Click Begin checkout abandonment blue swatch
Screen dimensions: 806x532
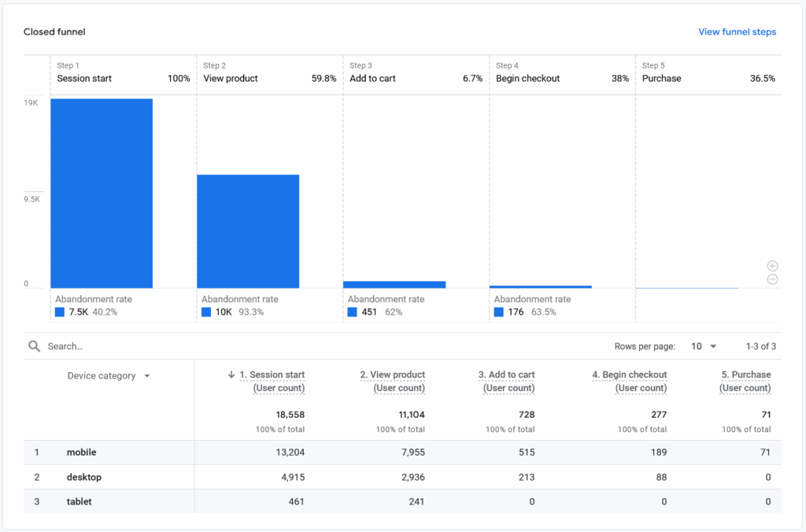[x=499, y=312]
